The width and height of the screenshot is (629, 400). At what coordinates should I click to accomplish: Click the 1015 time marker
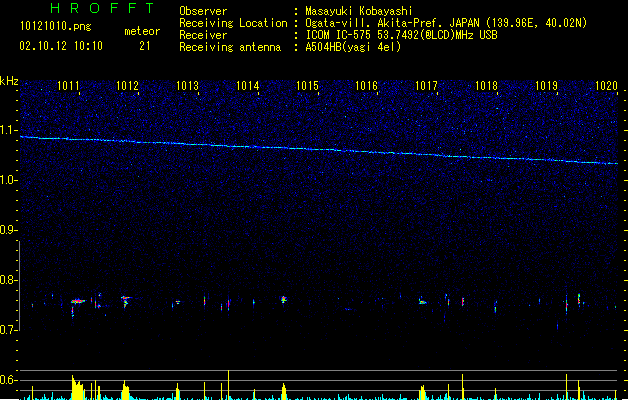[307, 86]
